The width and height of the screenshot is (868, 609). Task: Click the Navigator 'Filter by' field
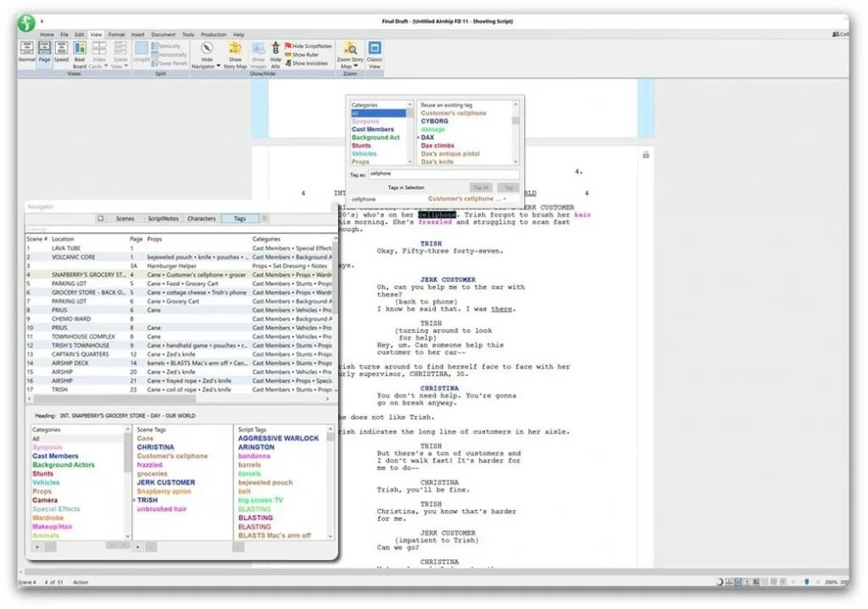click(x=180, y=229)
